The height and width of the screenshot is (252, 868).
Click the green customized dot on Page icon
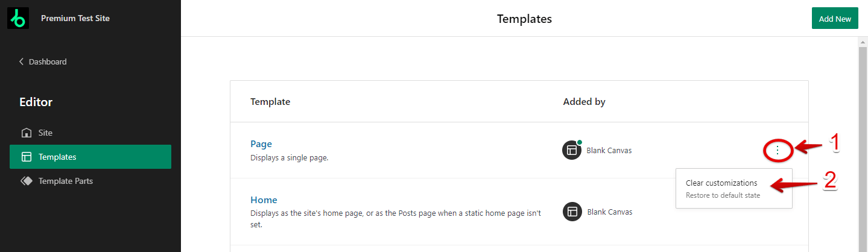click(580, 142)
